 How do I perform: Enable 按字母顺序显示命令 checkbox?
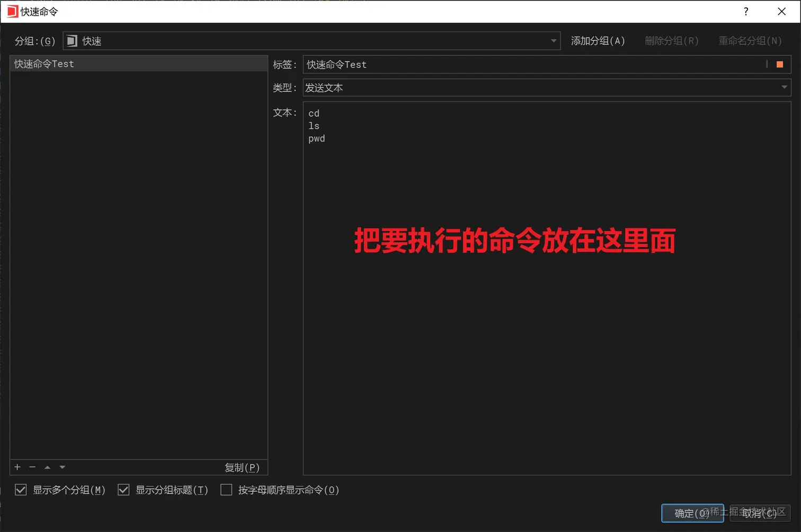[226, 490]
